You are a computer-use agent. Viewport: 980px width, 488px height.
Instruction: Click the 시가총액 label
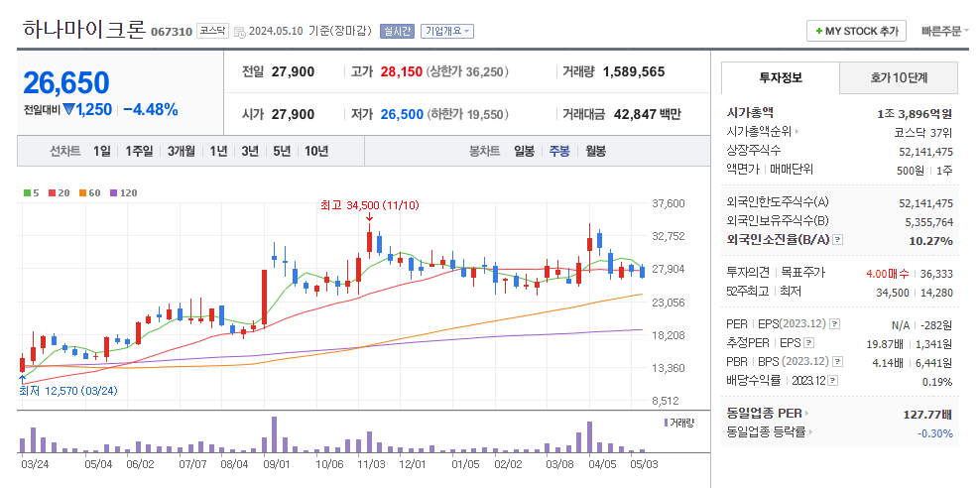click(750, 113)
